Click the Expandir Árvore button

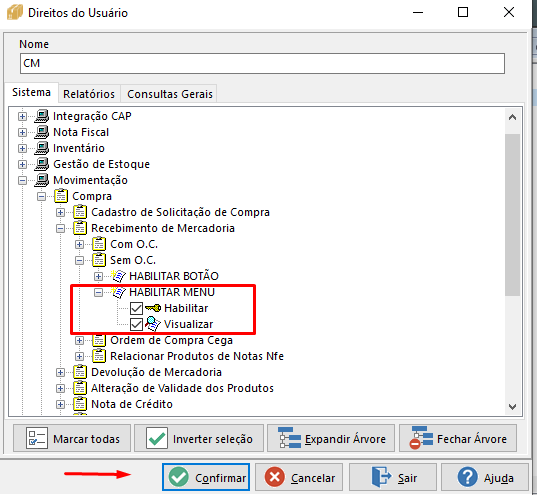tap(331, 438)
